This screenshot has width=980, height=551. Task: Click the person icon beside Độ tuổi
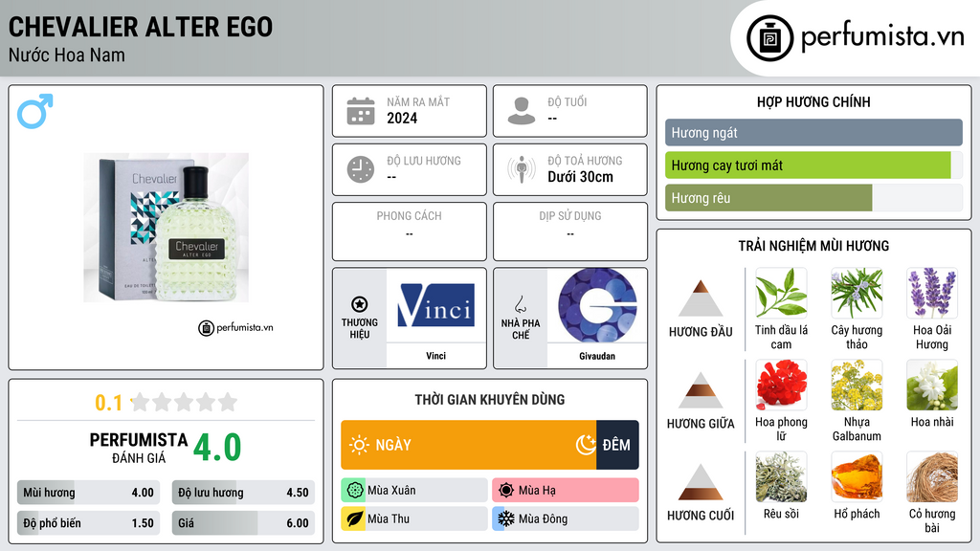(x=522, y=111)
